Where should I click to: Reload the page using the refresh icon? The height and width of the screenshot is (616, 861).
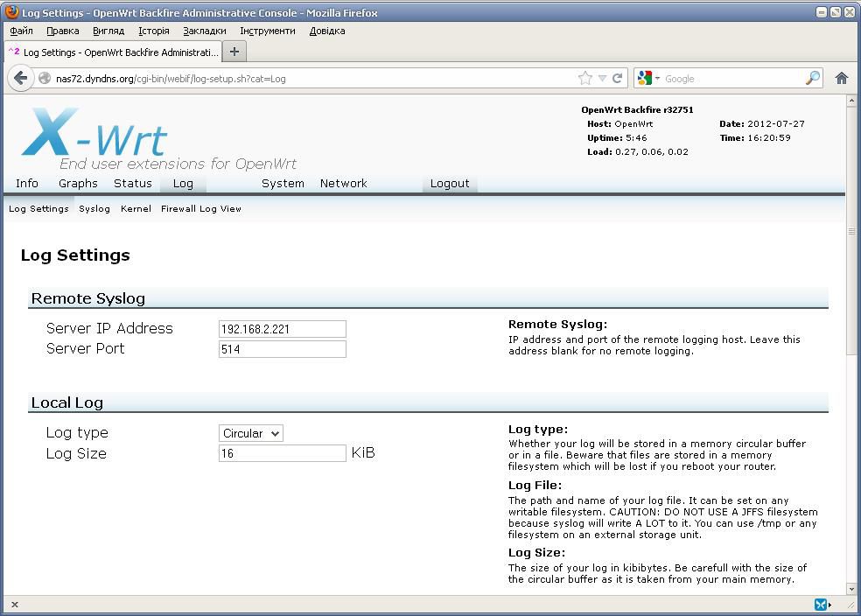coord(617,78)
